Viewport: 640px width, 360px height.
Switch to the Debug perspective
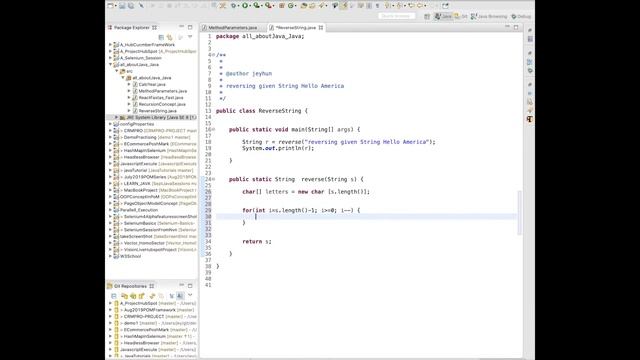pyautogui.click(x=521, y=16)
